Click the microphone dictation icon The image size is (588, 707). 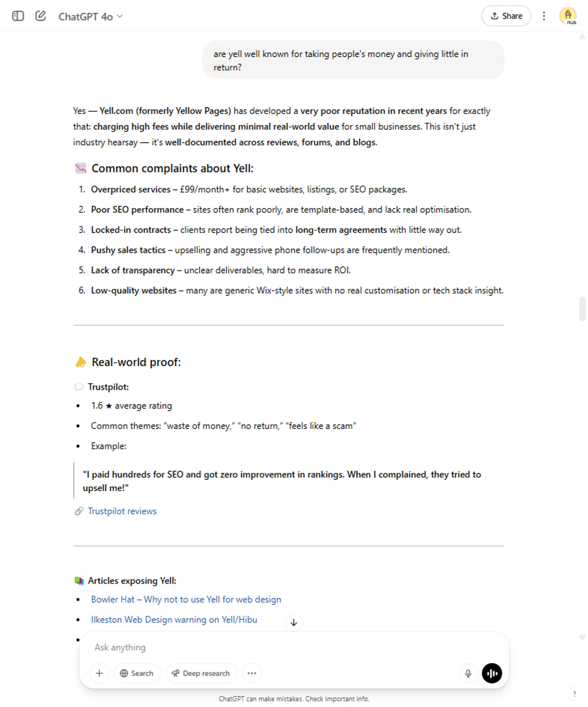pyautogui.click(x=468, y=673)
